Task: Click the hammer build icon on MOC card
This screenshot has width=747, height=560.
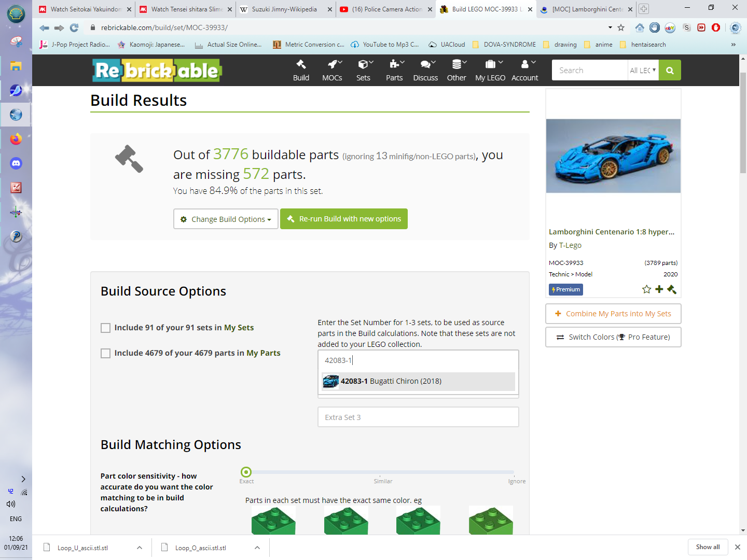Action: [672, 289]
